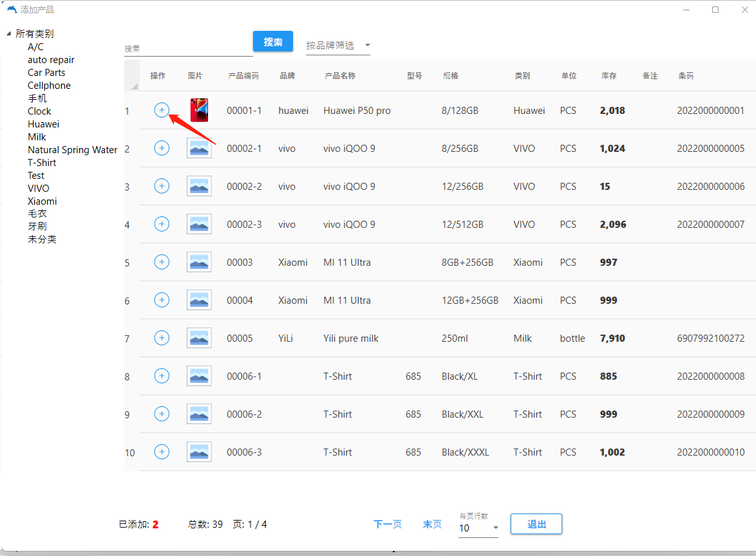Viewport: 756px width, 556px height.
Task: Click spec cell Black/XXXL
Action: pyautogui.click(x=466, y=452)
